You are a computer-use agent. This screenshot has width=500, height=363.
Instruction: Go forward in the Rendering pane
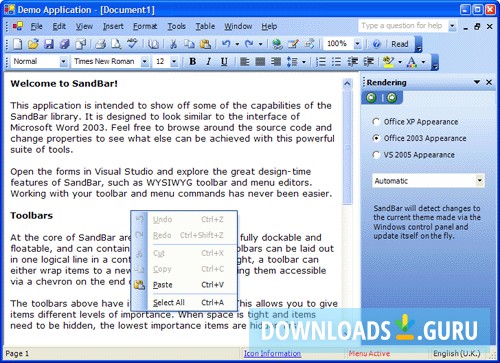(392, 97)
